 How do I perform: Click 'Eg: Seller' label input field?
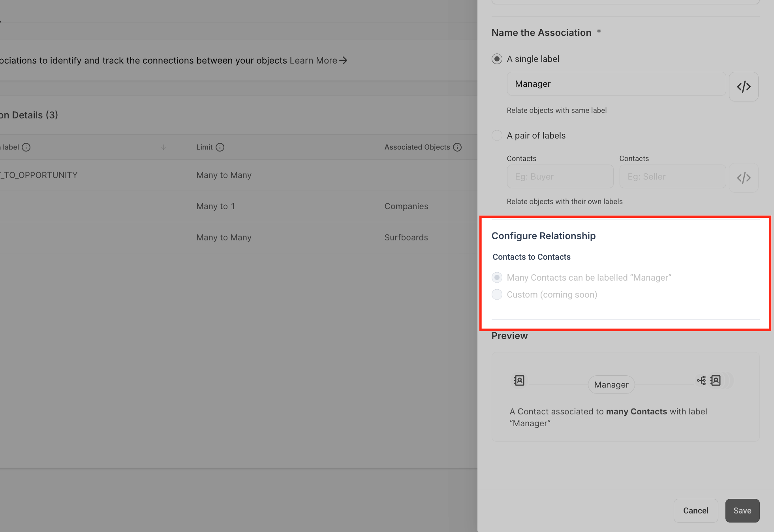tap(672, 176)
